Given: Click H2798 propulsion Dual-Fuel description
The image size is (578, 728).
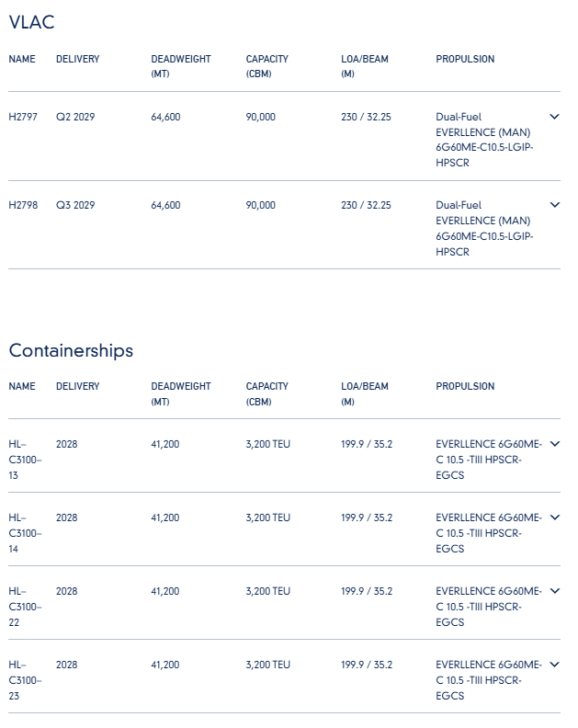Looking at the screenshot, I should (x=483, y=229).
